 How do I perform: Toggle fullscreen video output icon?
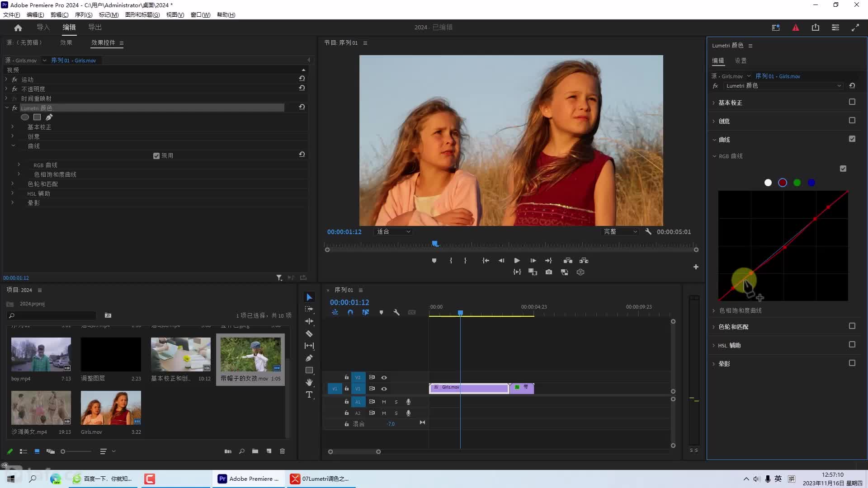(855, 28)
